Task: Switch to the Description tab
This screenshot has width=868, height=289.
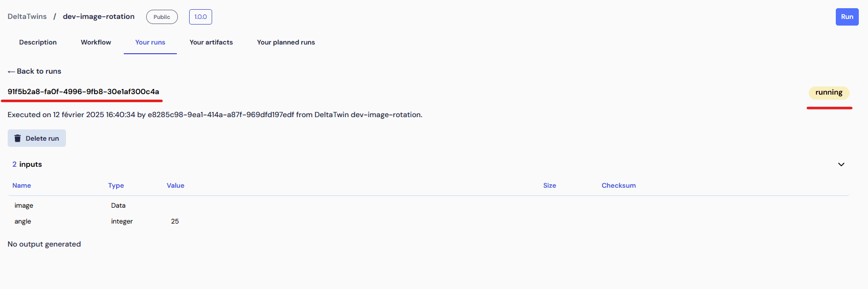Action: 38,42
